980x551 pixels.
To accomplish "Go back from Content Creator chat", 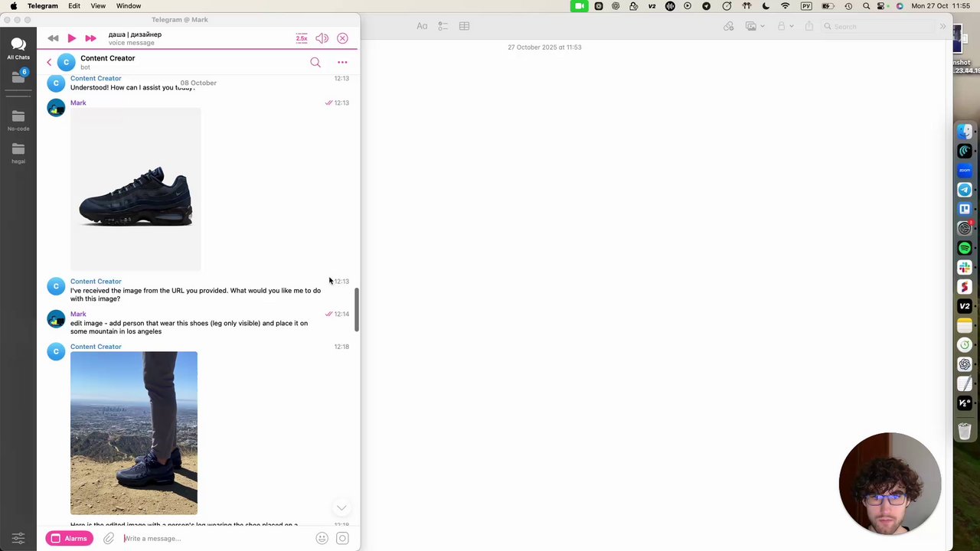I will 49,62.
